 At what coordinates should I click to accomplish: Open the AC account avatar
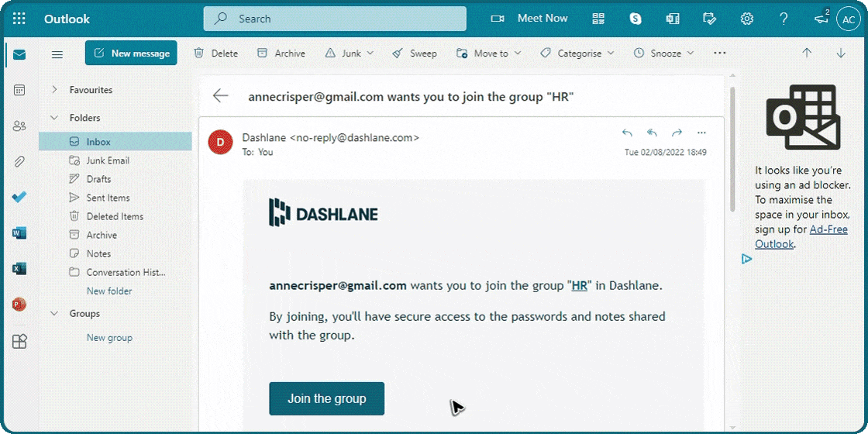(848, 19)
